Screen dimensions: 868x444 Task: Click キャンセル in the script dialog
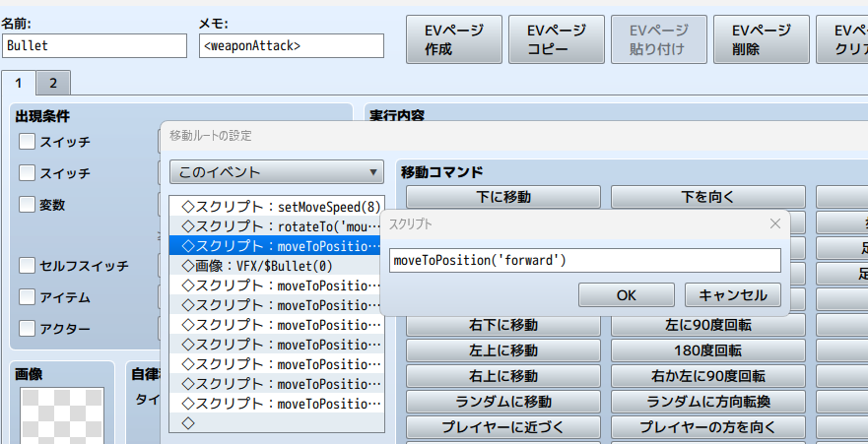tap(732, 294)
